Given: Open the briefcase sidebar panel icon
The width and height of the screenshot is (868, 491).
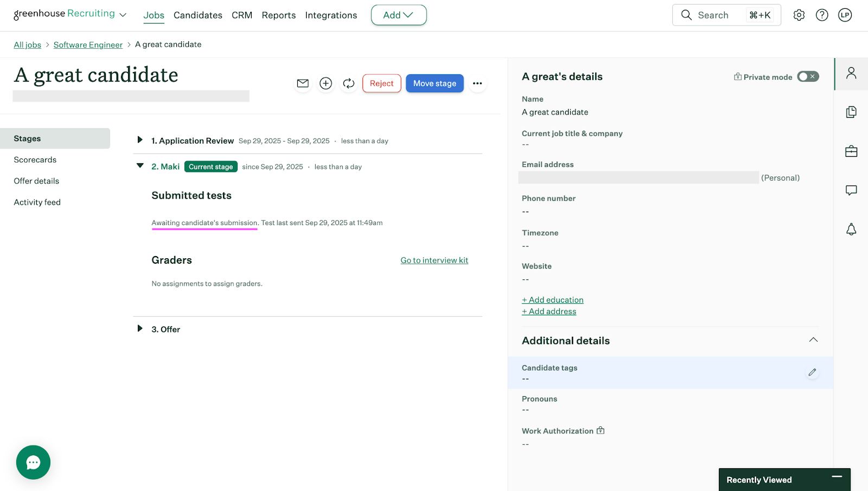Looking at the screenshot, I should click(851, 151).
